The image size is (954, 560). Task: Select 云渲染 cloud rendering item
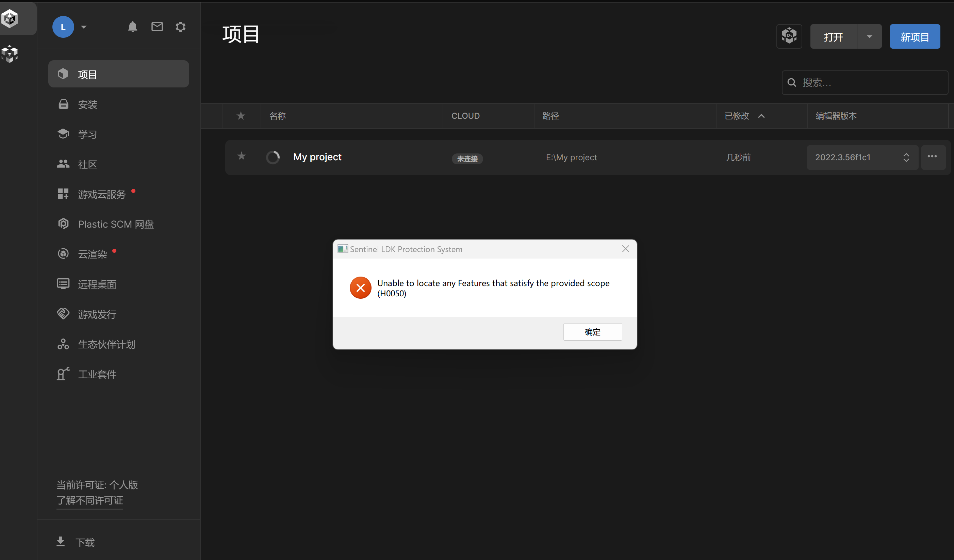pyautogui.click(x=118, y=254)
